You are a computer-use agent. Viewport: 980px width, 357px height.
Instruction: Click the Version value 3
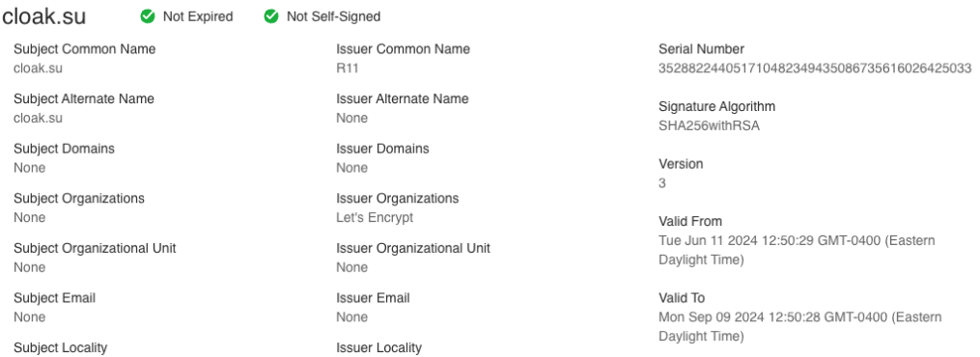click(662, 183)
